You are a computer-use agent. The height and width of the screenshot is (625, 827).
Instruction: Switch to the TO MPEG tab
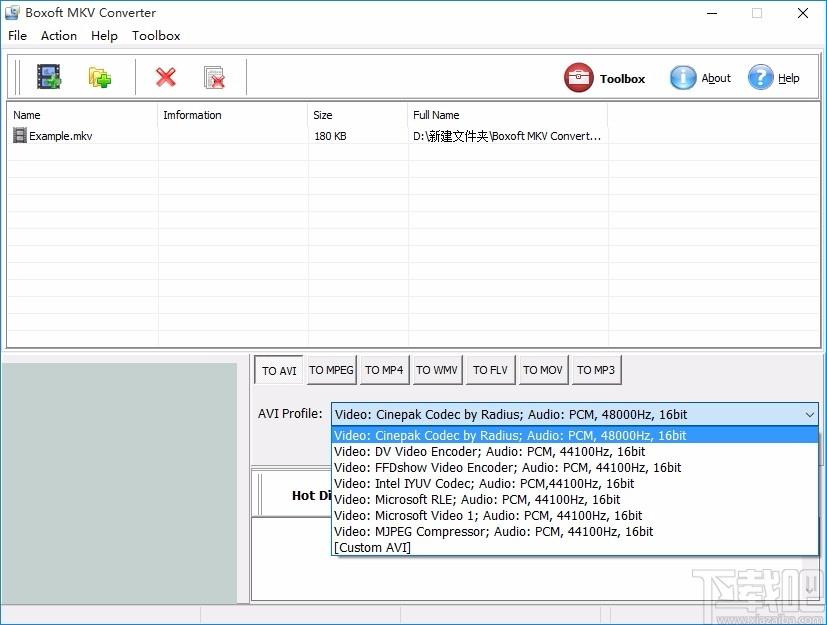click(331, 370)
